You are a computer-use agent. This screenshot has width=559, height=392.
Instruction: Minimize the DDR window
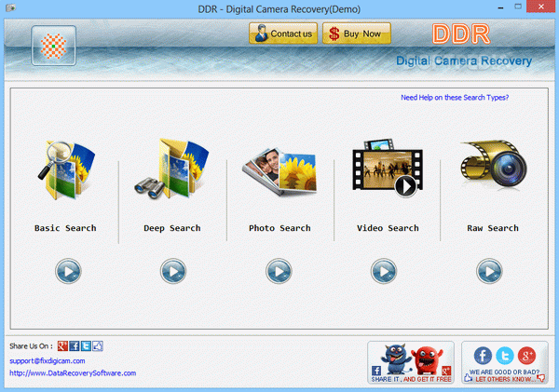point(501,7)
